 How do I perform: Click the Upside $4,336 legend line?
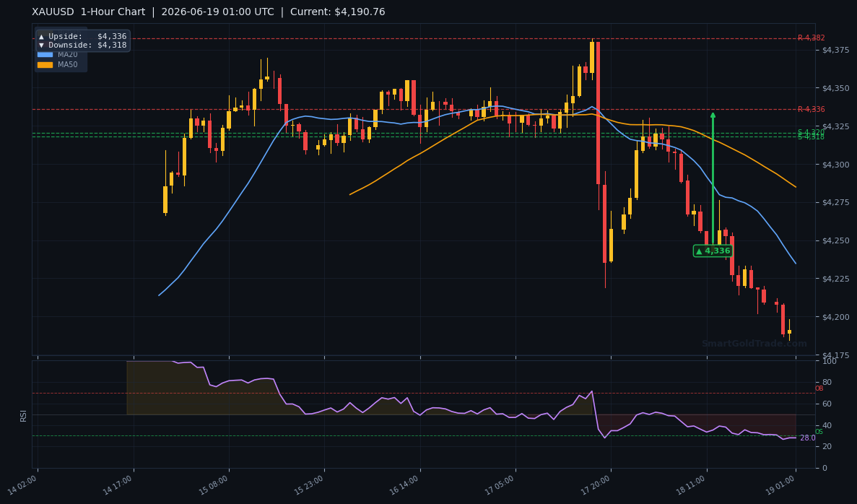click(82, 36)
